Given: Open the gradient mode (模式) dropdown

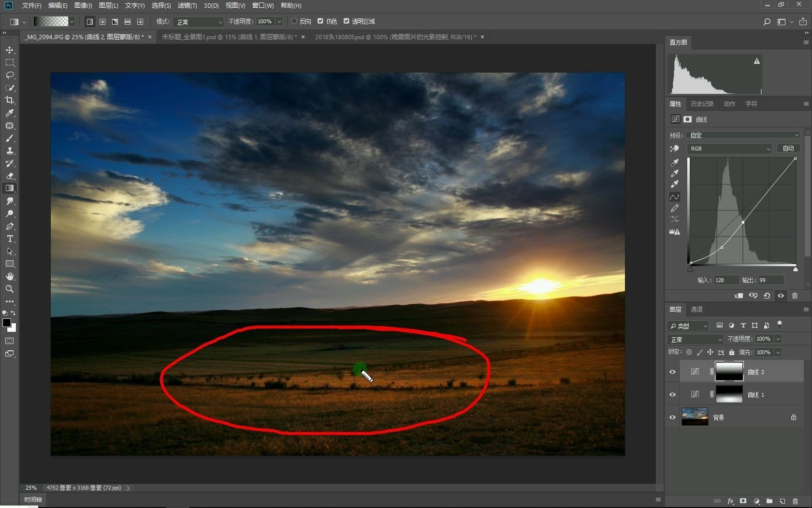Looking at the screenshot, I should click(199, 22).
